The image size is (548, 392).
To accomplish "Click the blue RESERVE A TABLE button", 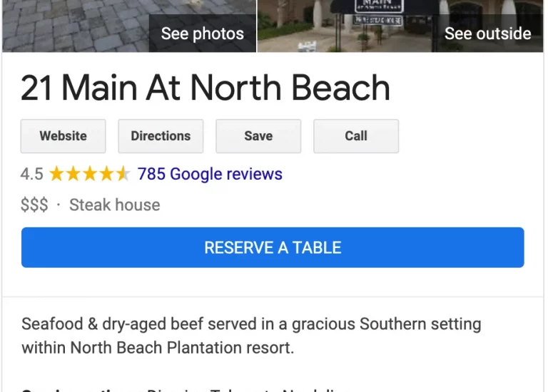I will click(273, 247).
